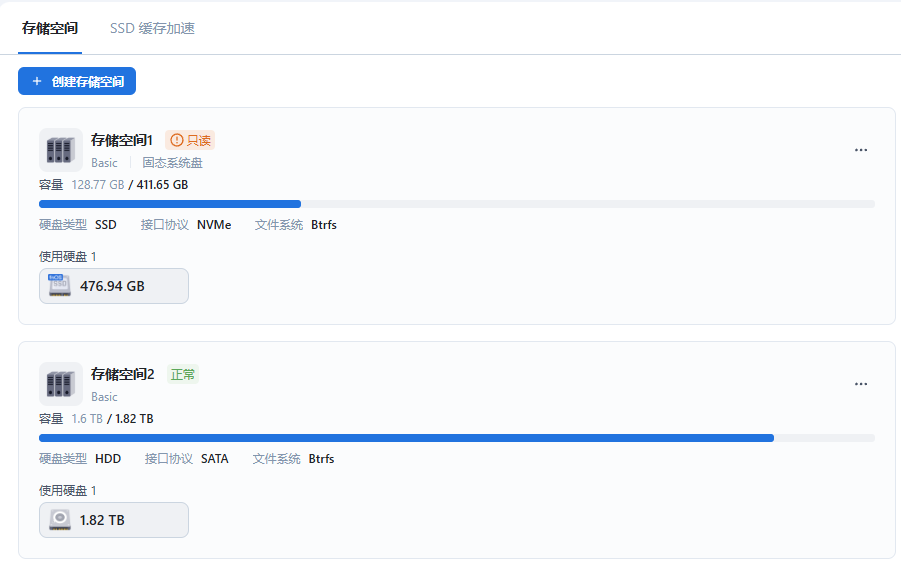Click the HDD disk icon for 1.82 TB
The width and height of the screenshot is (901, 564).
click(x=60, y=520)
